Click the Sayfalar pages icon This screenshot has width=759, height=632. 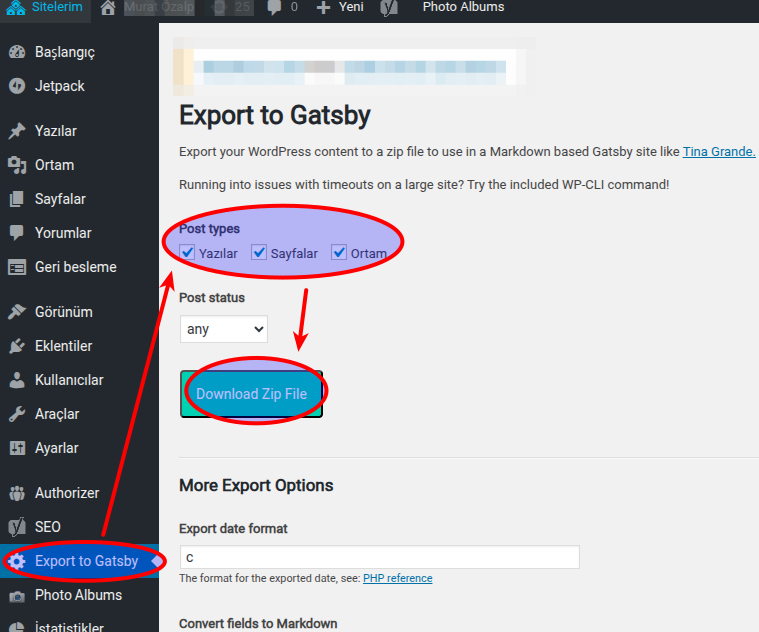[x=17, y=199]
